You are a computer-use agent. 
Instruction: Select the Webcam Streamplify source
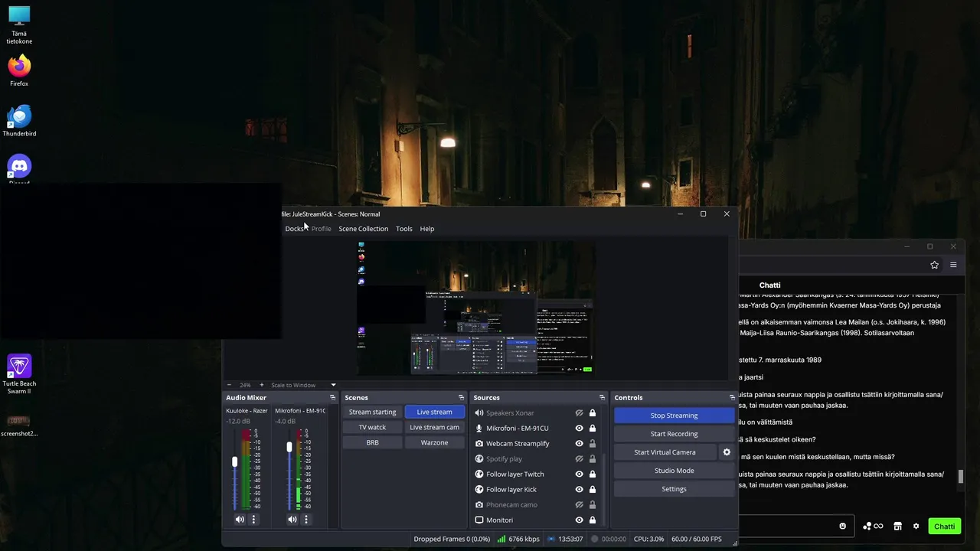(x=518, y=444)
